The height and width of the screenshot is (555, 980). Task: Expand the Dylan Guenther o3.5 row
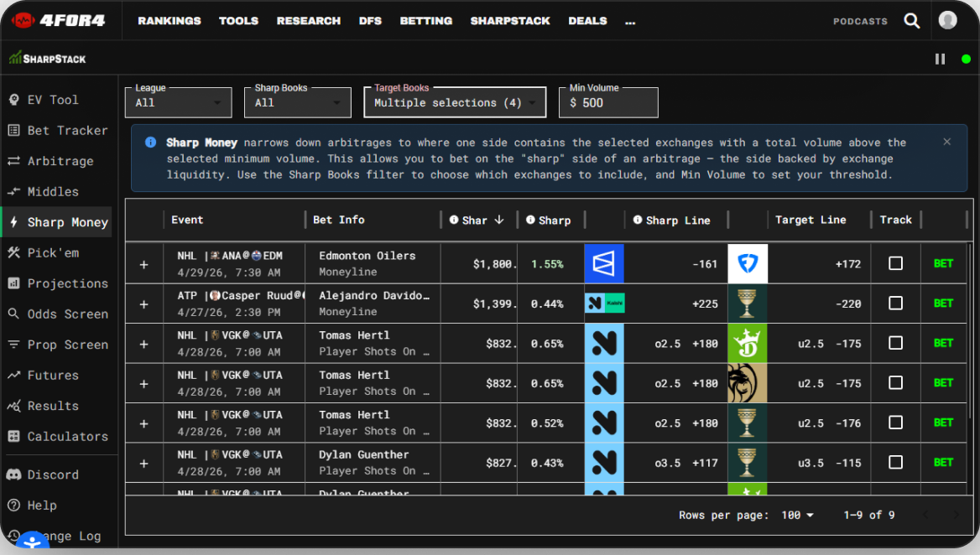point(143,464)
